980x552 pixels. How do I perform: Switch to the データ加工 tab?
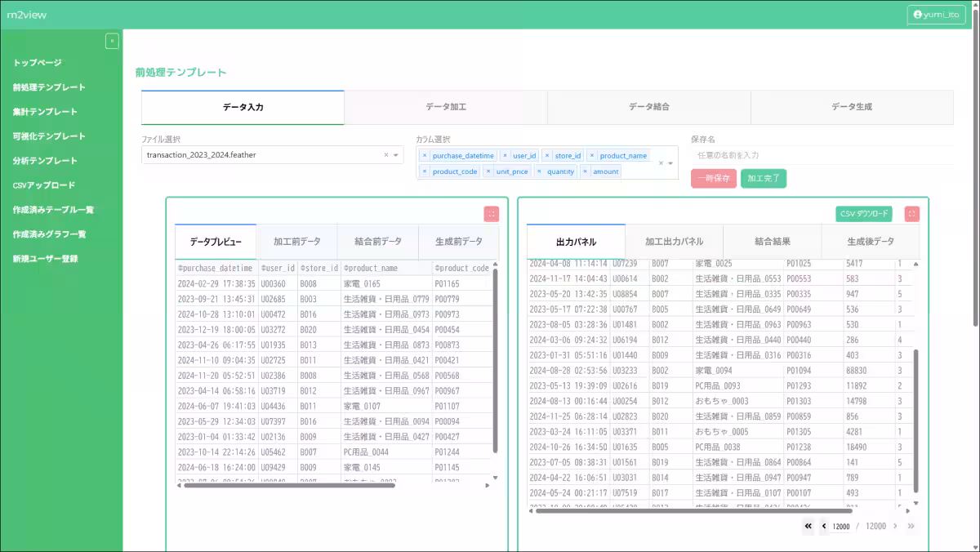point(446,107)
